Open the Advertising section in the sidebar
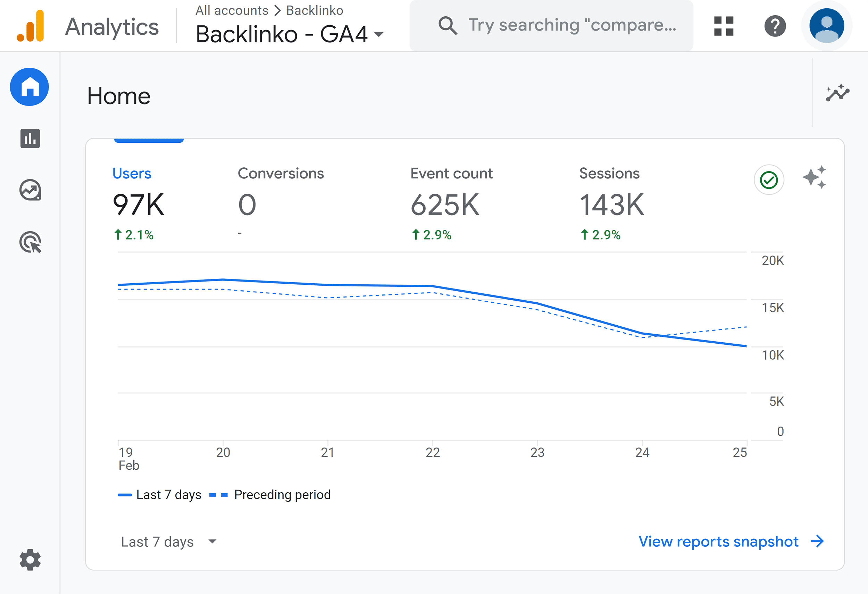Screen dimensions: 868x594 click(x=30, y=243)
